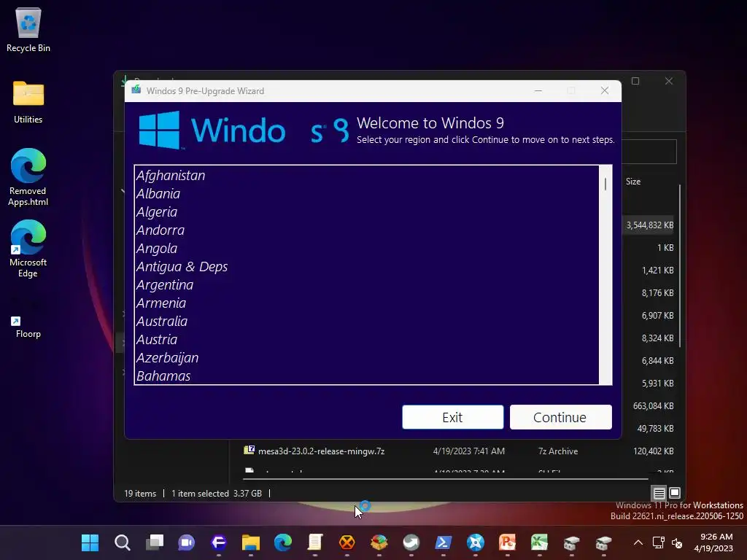Open taskbar Search
This screenshot has height=560, width=747.
coord(122,542)
